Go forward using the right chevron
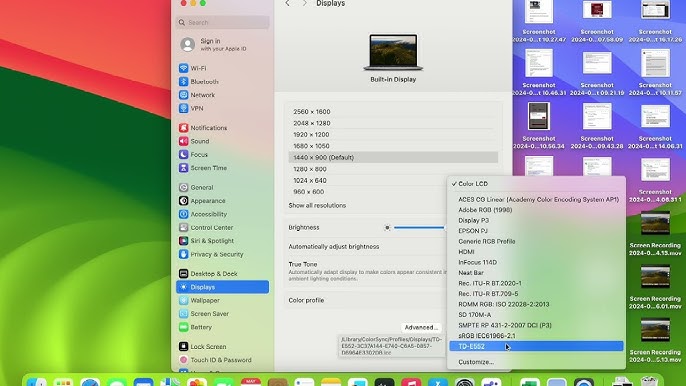 (305, 4)
